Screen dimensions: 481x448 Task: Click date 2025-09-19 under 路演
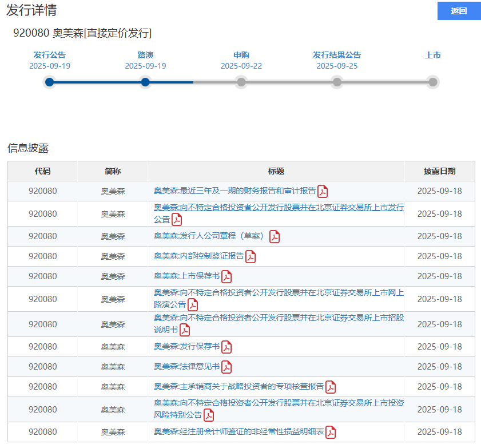pos(145,66)
